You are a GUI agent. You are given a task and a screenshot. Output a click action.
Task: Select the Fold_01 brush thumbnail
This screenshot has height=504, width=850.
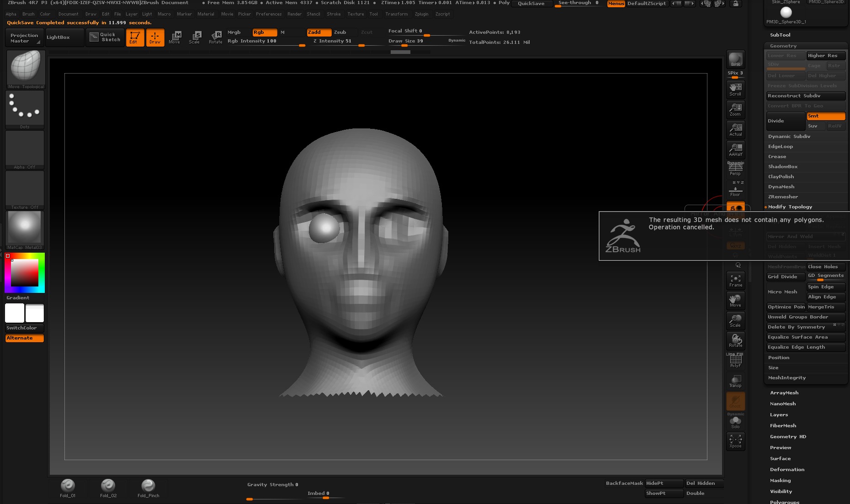point(68,486)
